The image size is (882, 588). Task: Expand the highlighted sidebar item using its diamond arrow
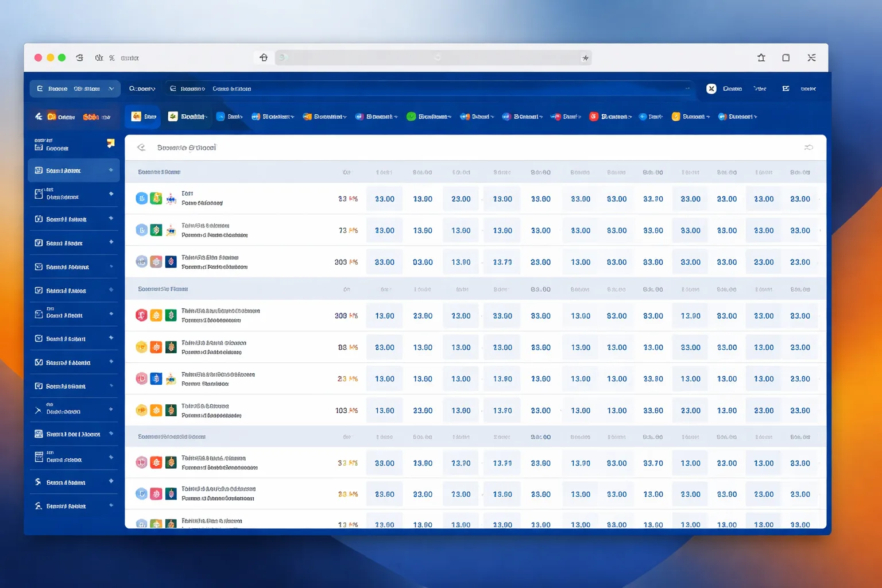[111, 170]
